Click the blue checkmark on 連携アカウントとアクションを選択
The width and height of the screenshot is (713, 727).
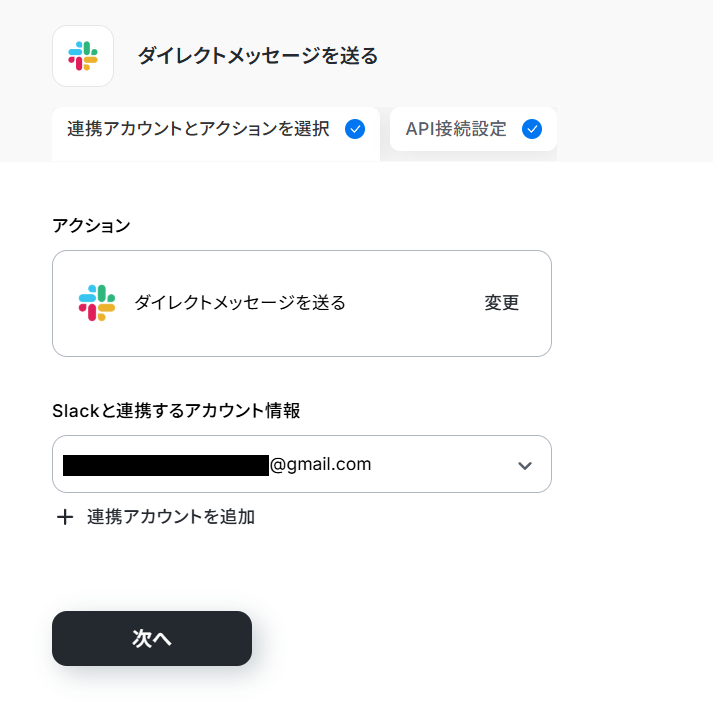(354, 129)
